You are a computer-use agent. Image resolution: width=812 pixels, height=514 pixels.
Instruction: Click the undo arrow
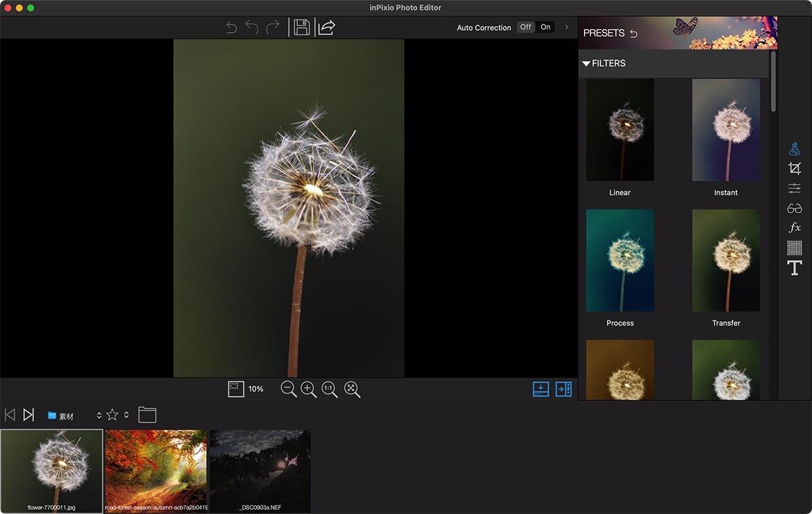click(250, 27)
